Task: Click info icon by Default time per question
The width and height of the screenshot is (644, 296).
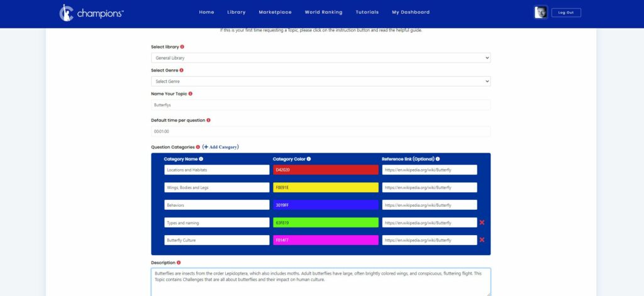Action: (208, 120)
